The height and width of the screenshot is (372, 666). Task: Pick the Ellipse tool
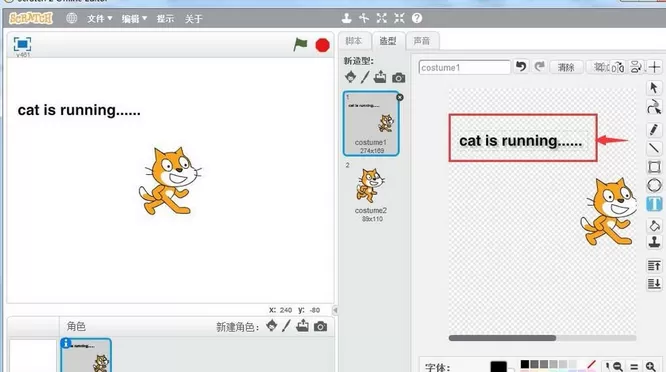pos(654,186)
